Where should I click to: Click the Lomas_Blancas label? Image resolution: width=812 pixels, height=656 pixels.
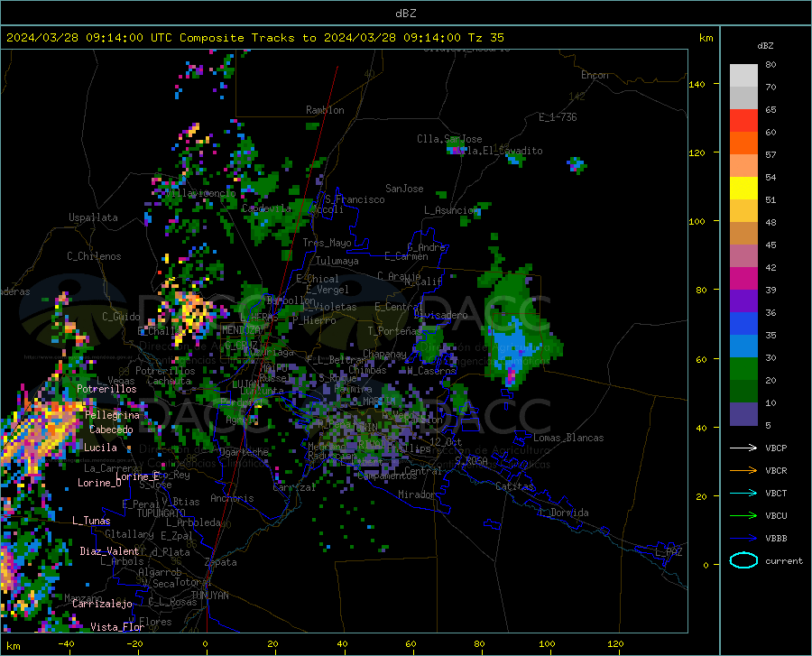pyautogui.click(x=568, y=438)
